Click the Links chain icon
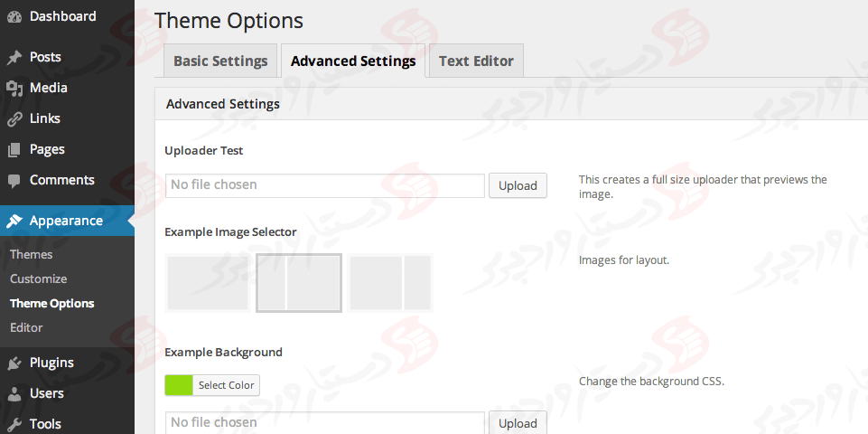Screen dimensions: 868x434 pos(14,118)
